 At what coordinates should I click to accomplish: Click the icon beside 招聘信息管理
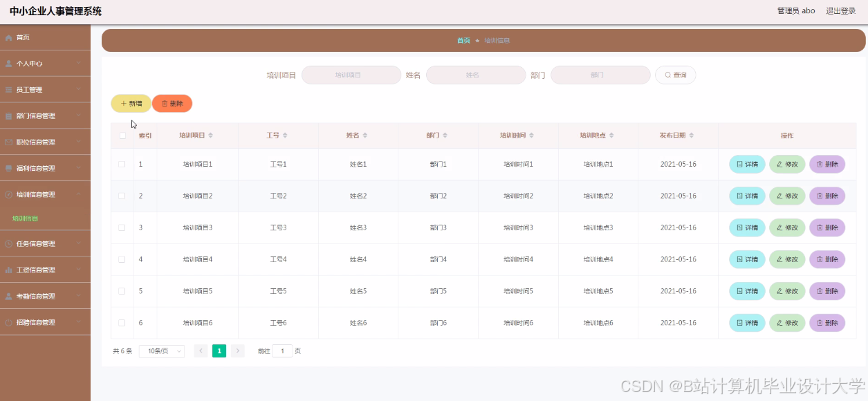click(x=9, y=323)
